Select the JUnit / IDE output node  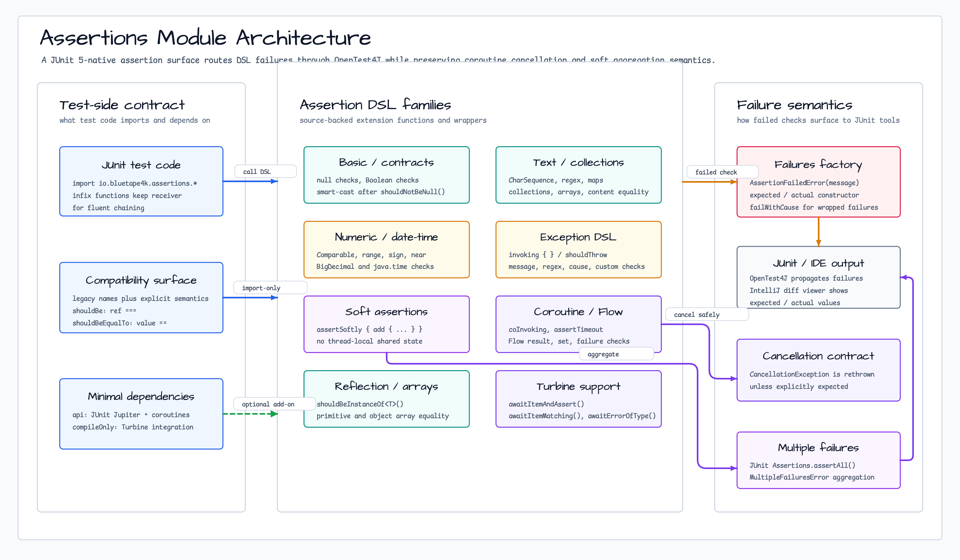click(818, 277)
